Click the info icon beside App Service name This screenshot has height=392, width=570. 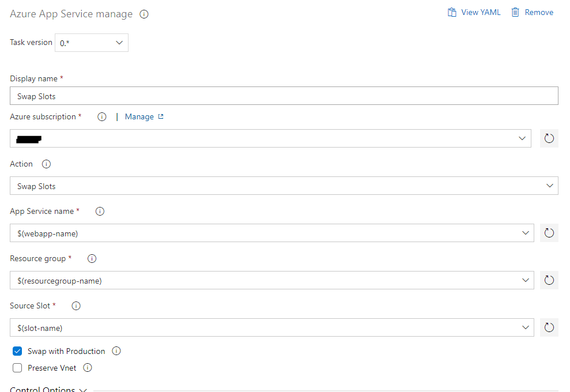click(x=100, y=212)
